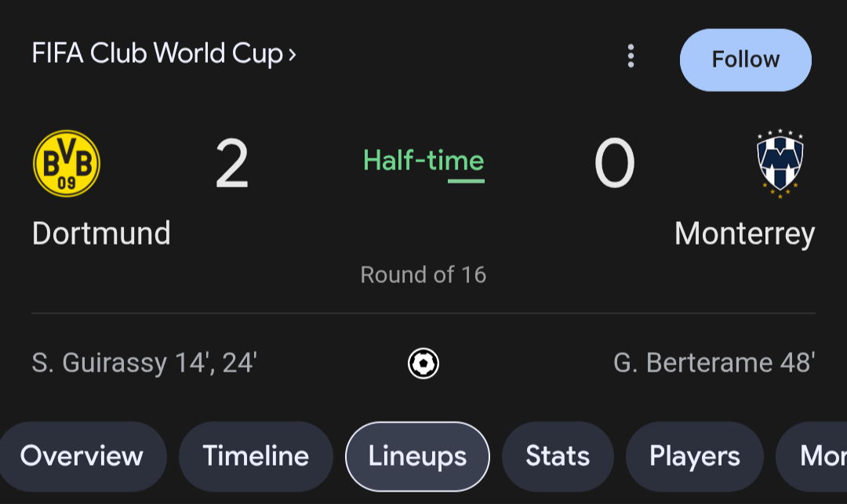
Task: Tap the soccer ball goals icon
Action: click(x=423, y=363)
